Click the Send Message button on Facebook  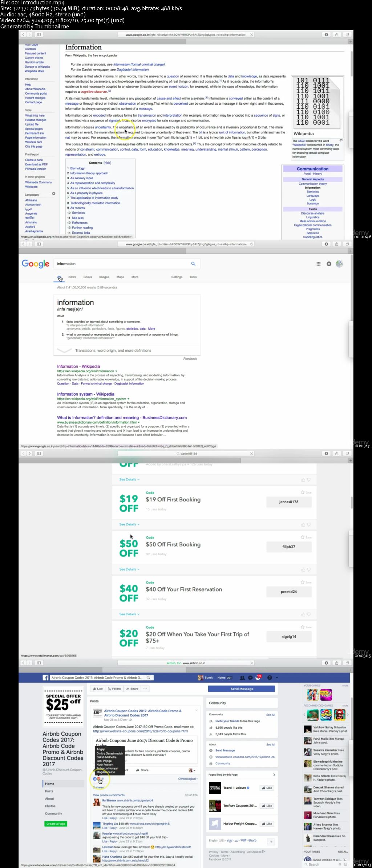click(x=242, y=689)
